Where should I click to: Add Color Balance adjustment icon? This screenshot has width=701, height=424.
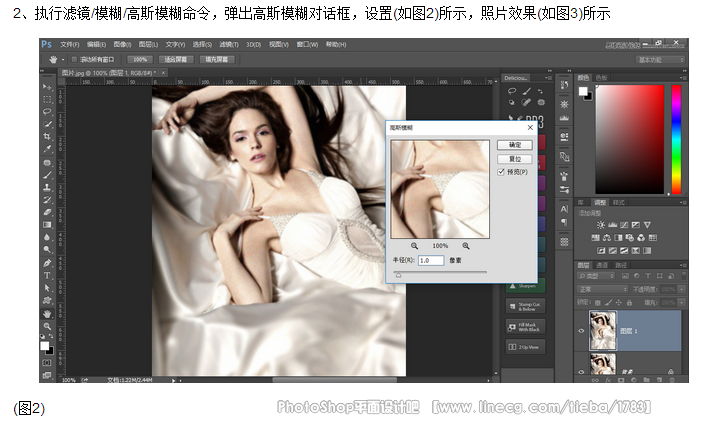point(607,237)
